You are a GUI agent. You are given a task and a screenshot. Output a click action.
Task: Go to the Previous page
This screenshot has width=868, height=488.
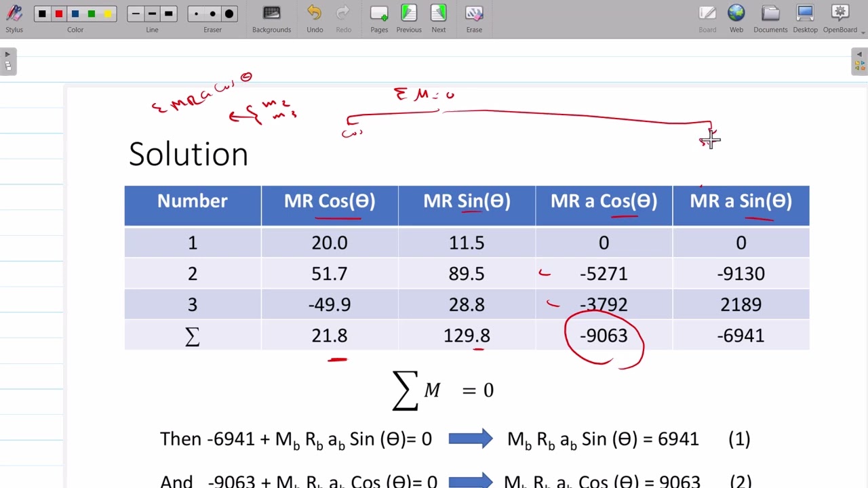click(x=409, y=18)
